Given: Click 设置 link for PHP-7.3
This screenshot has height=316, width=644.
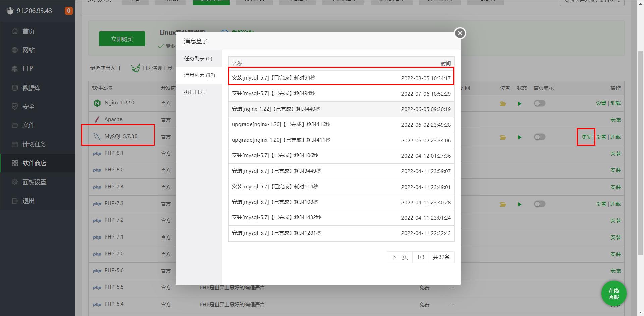Looking at the screenshot, I should tap(601, 204).
